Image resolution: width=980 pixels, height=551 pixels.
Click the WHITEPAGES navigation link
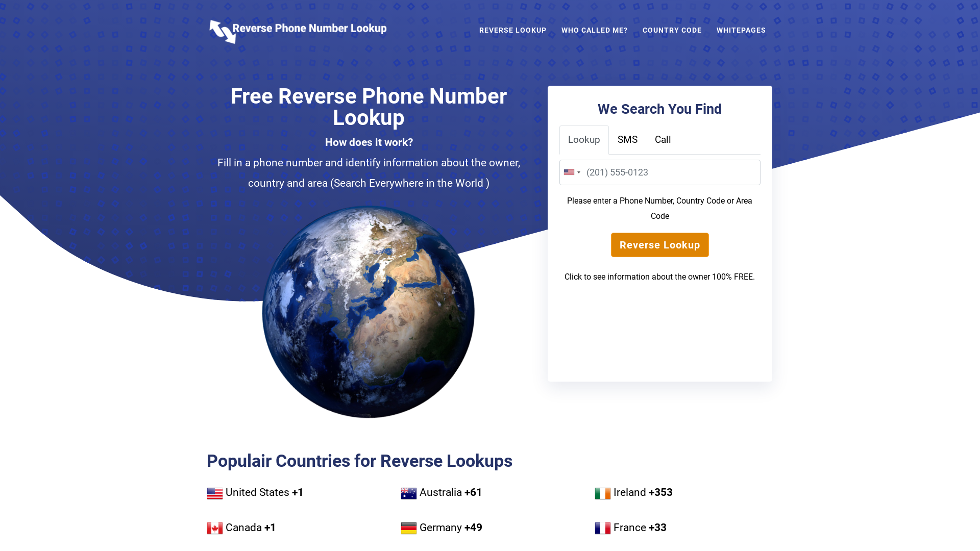click(x=741, y=30)
